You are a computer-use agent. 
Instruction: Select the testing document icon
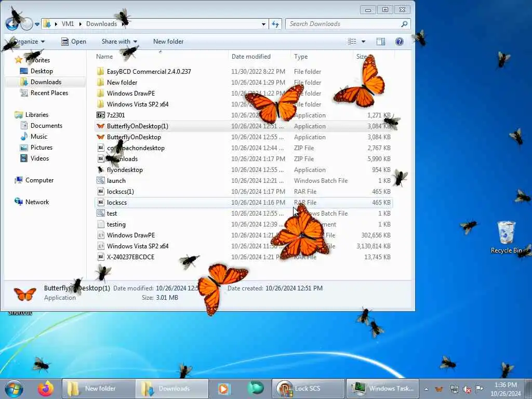click(100, 224)
